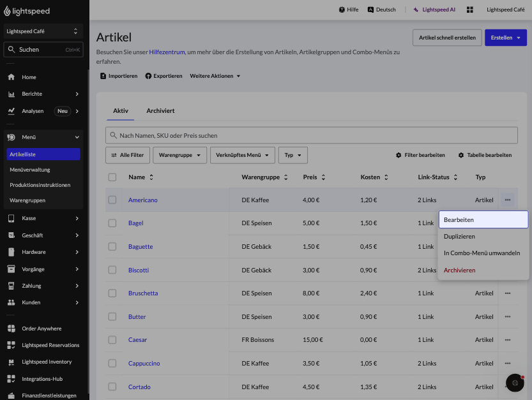The image size is (532, 400).
Task: Click the Importieren file icon
Action: 103,76
